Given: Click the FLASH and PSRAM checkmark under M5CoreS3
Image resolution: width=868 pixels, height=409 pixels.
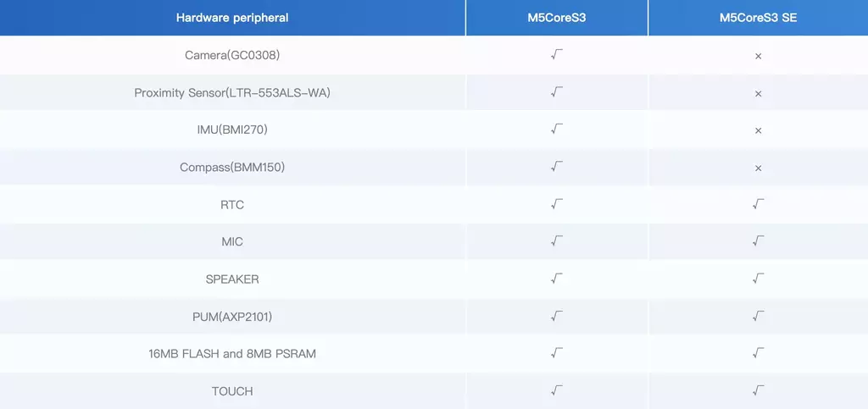Looking at the screenshot, I should 557,353.
